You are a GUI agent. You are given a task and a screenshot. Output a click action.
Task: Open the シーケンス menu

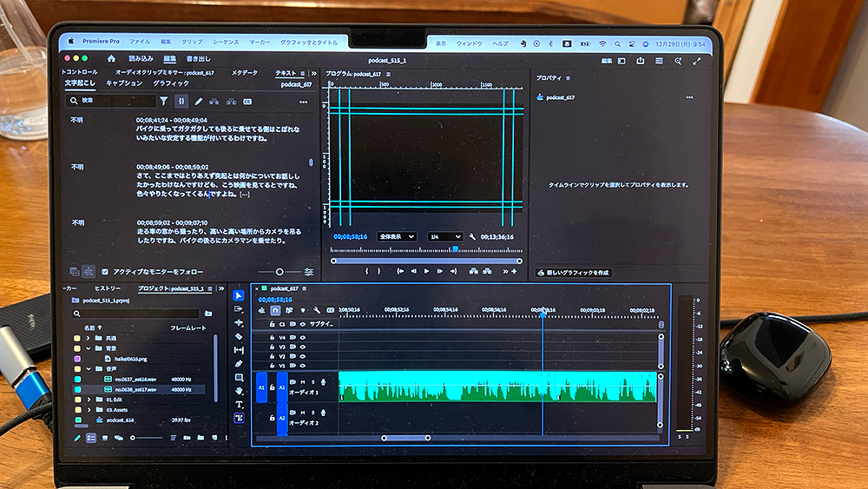[x=226, y=43]
